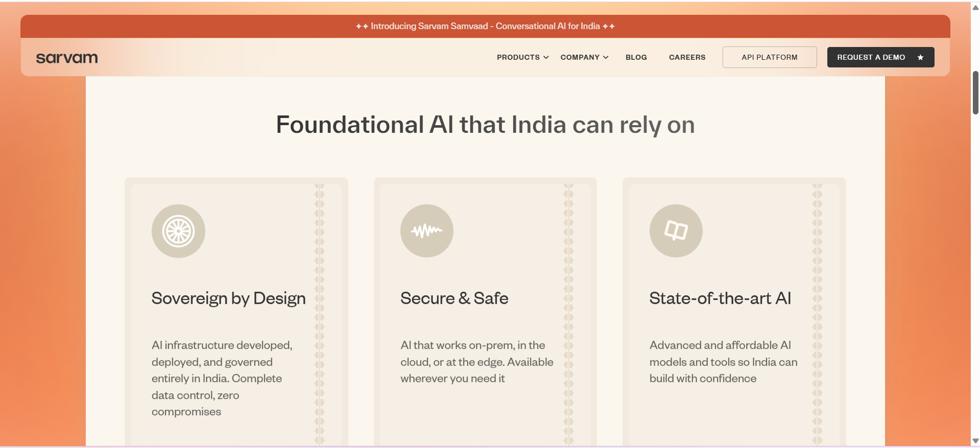Open the Careers page
The height and width of the screenshot is (448, 980).
(x=687, y=57)
